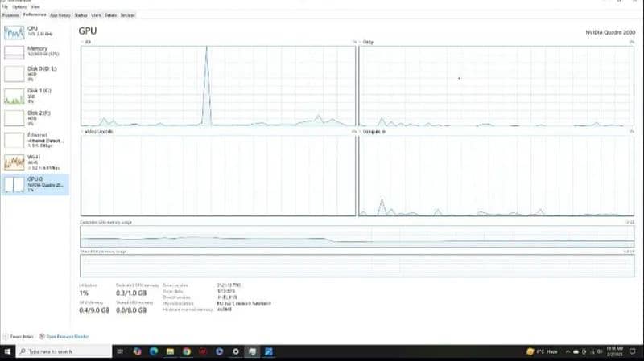The height and width of the screenshot is (361, 644).
Task: Click the Compute_0 engine usage graph
Action: (x=496, y=175)
